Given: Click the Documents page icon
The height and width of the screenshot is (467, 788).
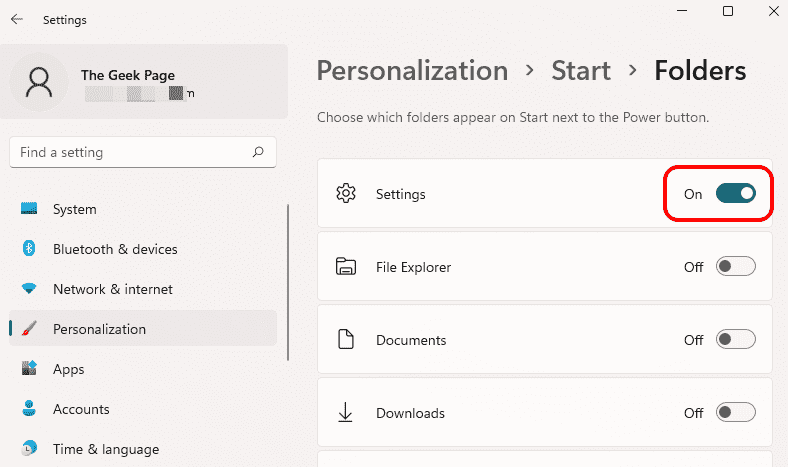Looking at the screenshot, I should coord(346,339).
